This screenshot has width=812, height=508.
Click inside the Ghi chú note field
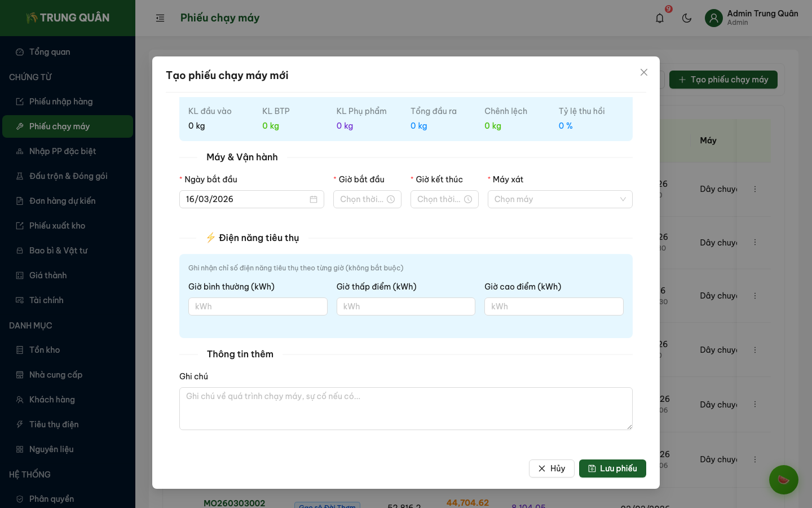(406, 409)
